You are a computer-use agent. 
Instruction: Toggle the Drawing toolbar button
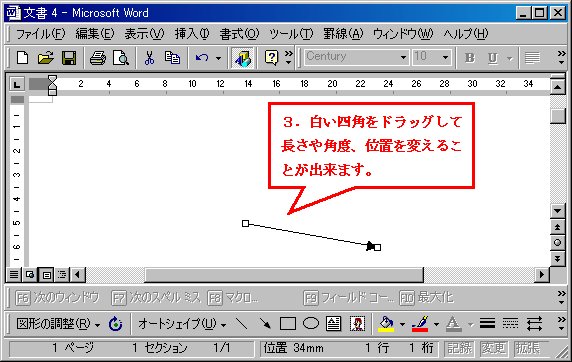[x=243, y=58]
